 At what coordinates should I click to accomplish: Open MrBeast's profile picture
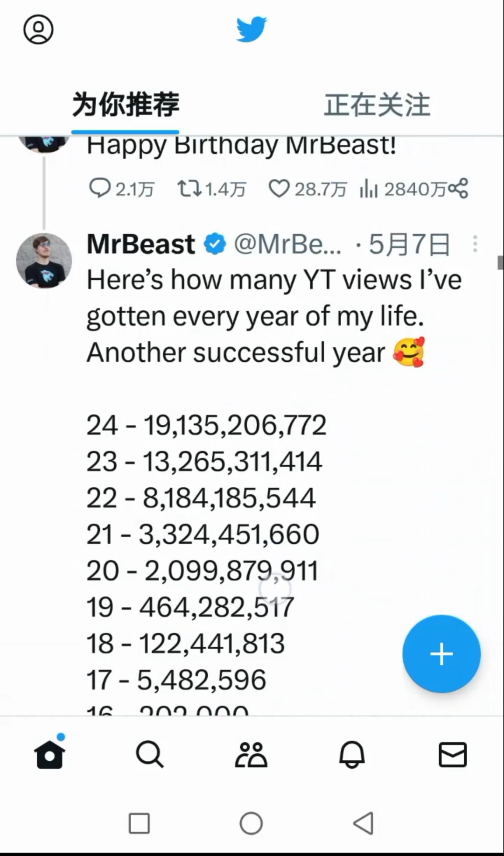44,260
